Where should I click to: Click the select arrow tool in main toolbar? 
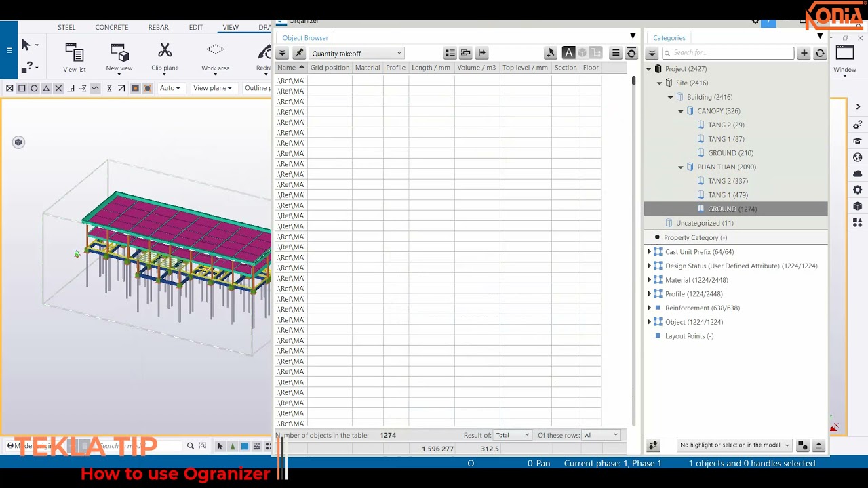tap(26, 45)
